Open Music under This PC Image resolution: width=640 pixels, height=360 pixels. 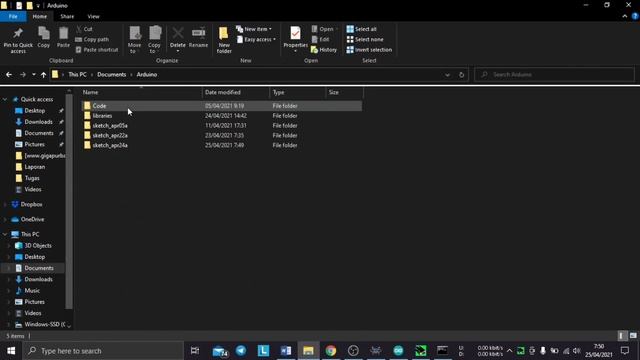click(32, 291)
